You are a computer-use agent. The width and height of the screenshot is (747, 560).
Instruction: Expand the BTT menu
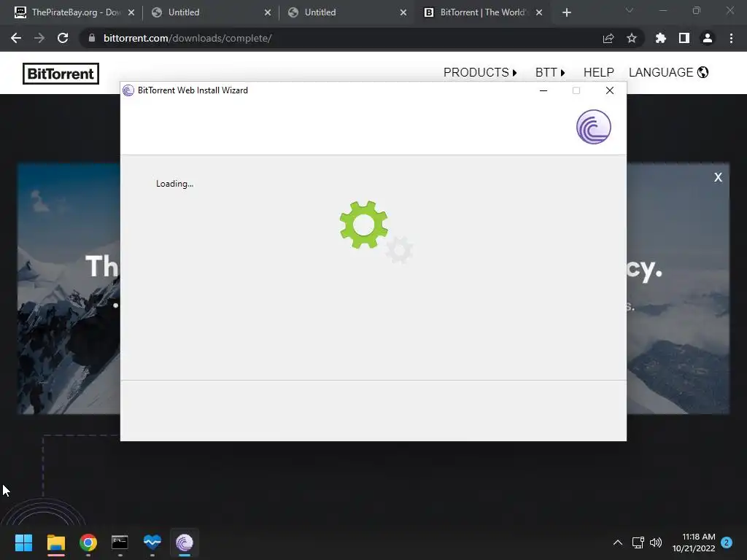(x=550, y=72)
